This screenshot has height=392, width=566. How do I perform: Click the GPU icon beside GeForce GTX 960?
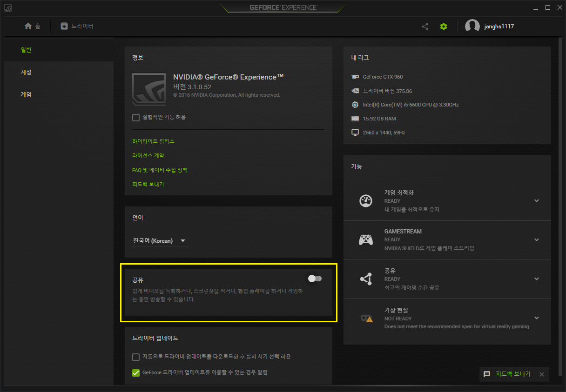355,77
